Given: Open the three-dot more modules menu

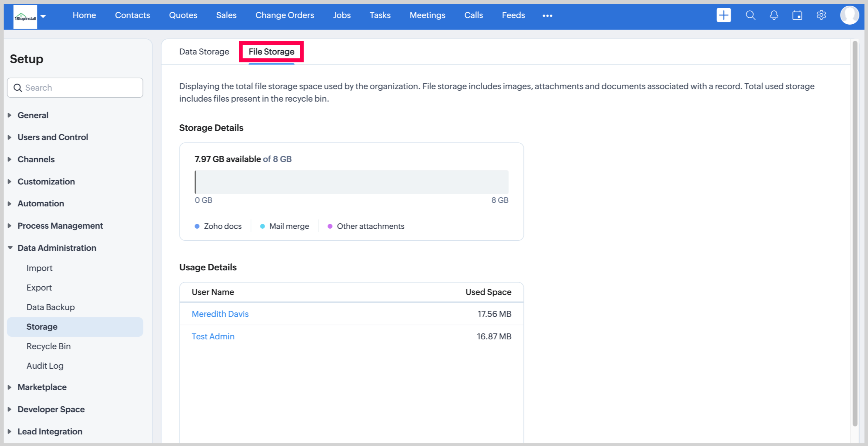Looking at the screenshot, I should (547, 16).
